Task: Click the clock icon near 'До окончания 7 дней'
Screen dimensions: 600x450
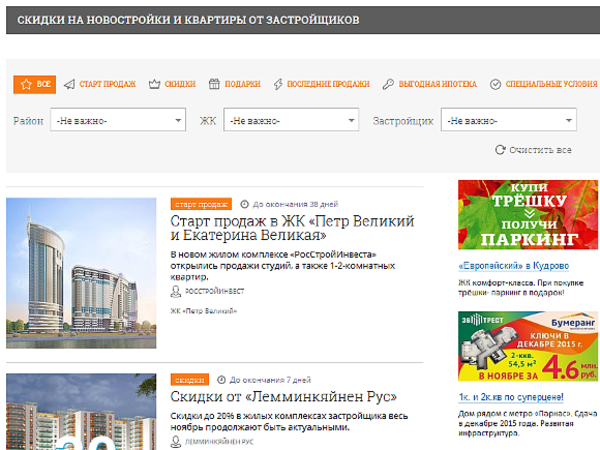Action: (x=221, y=380)
